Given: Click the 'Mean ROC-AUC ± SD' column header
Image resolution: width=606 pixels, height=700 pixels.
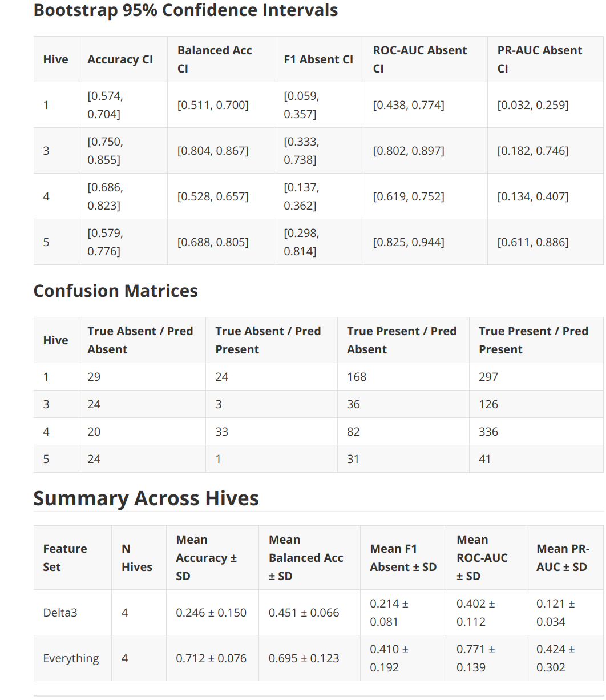Looking at the screenshot, I should (482, 558).
